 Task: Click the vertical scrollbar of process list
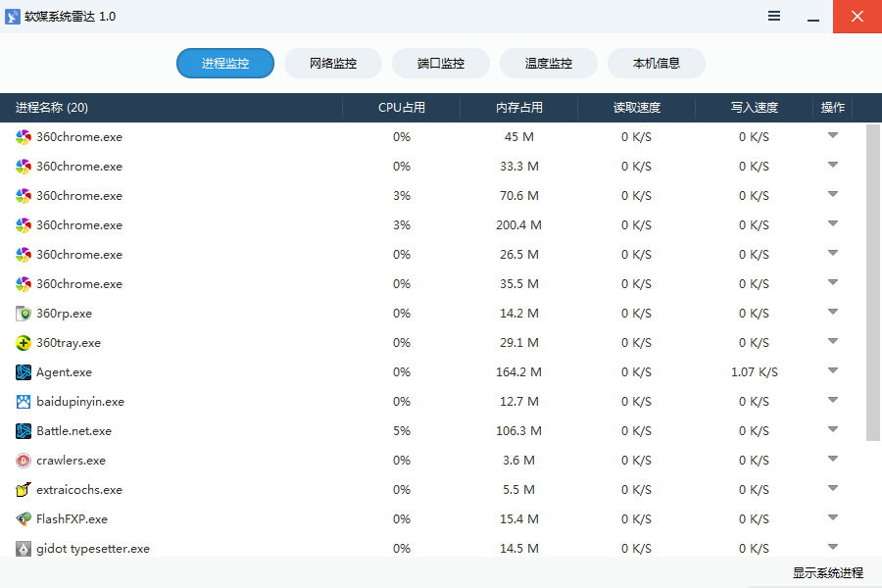[873, 282]
